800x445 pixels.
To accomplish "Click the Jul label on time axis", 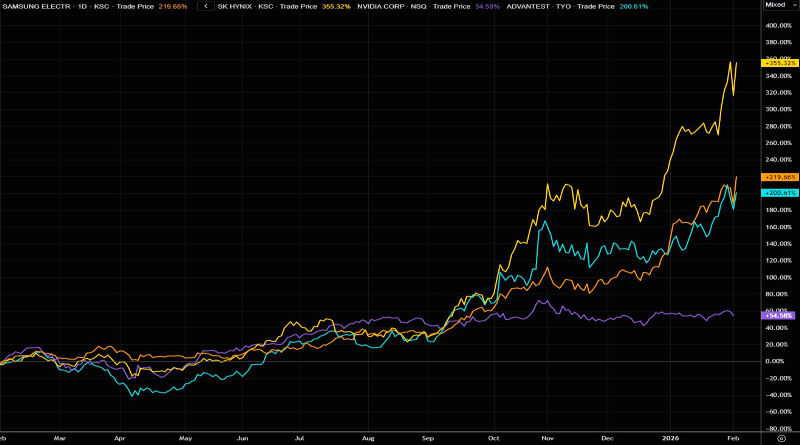I will click(x=300, y=438).
